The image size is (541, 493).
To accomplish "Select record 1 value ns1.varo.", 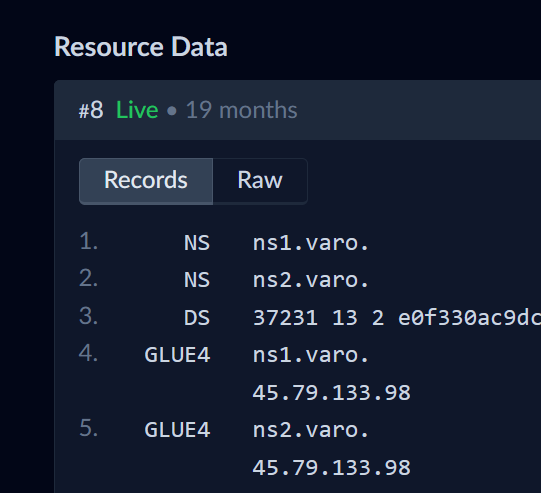I will 311,243.
